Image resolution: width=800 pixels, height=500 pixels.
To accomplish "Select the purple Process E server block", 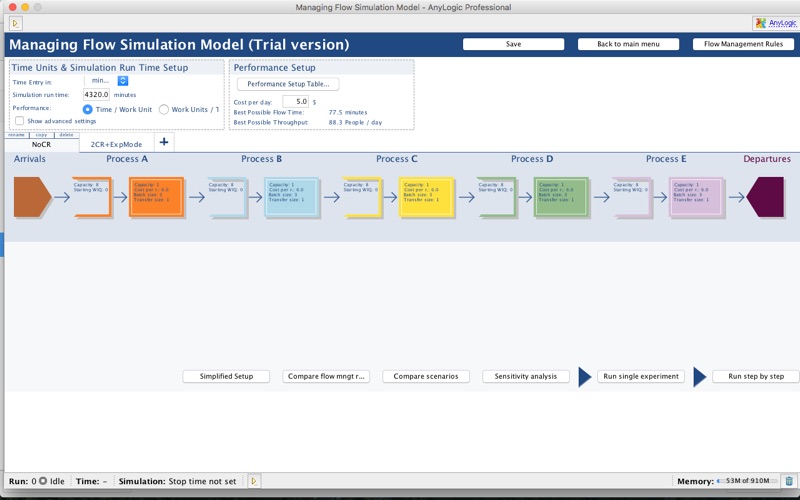I will pyautogui.click(x=696, y=197).
